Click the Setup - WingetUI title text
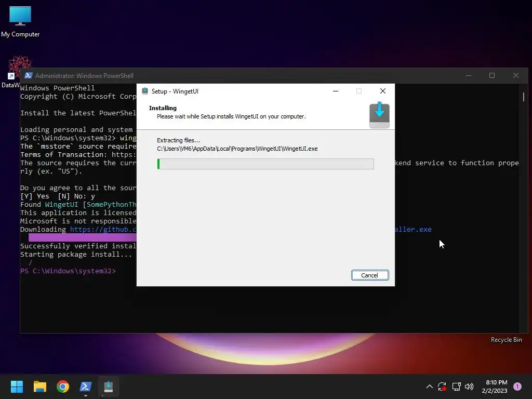This screenshot has width=532, height=399. coord(175,91)
